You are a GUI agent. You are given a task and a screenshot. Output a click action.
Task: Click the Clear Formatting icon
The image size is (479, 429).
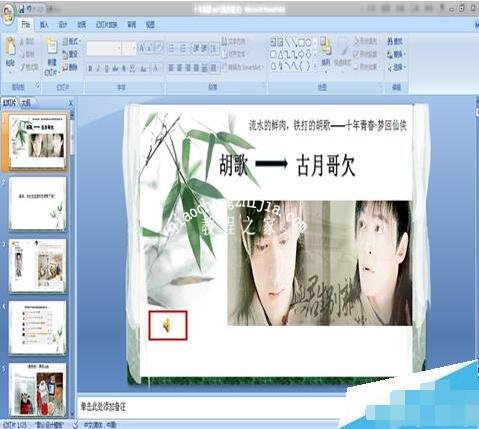tap(159, 48)
